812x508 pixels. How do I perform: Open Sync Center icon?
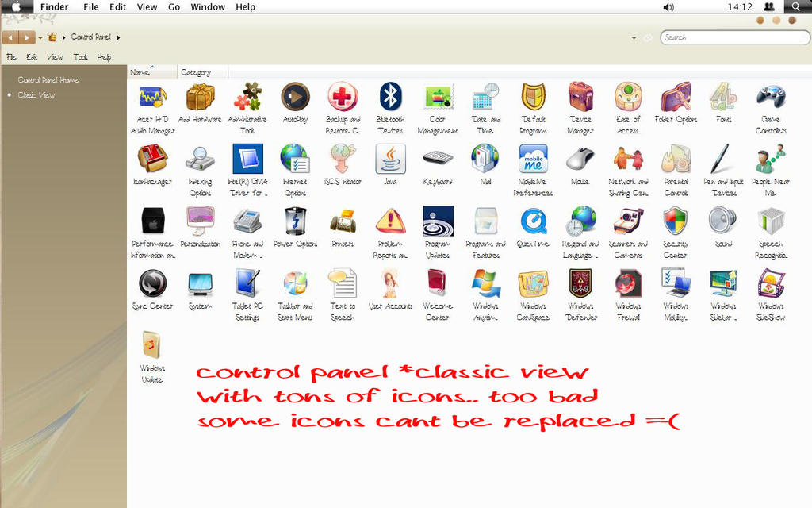[153, 283]
